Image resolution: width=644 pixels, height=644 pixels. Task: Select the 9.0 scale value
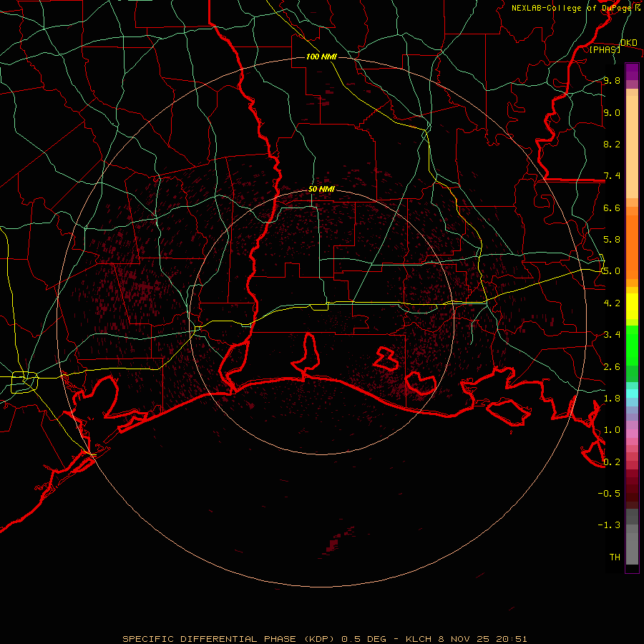pos(612,112)
